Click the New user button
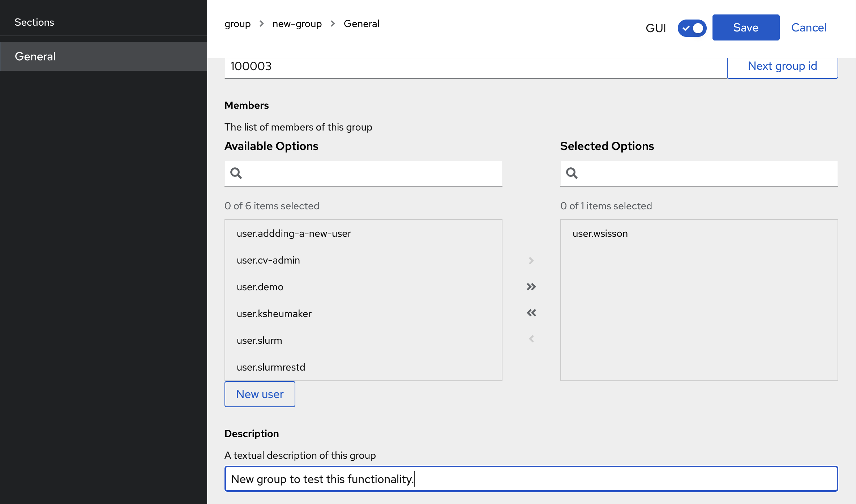Viewport: 856px width, 504px height. click(x=260, y=394)
